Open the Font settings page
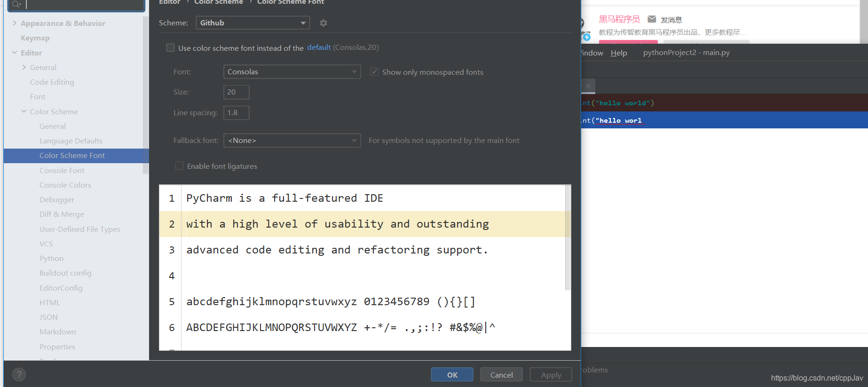 [x=38, y=96]
